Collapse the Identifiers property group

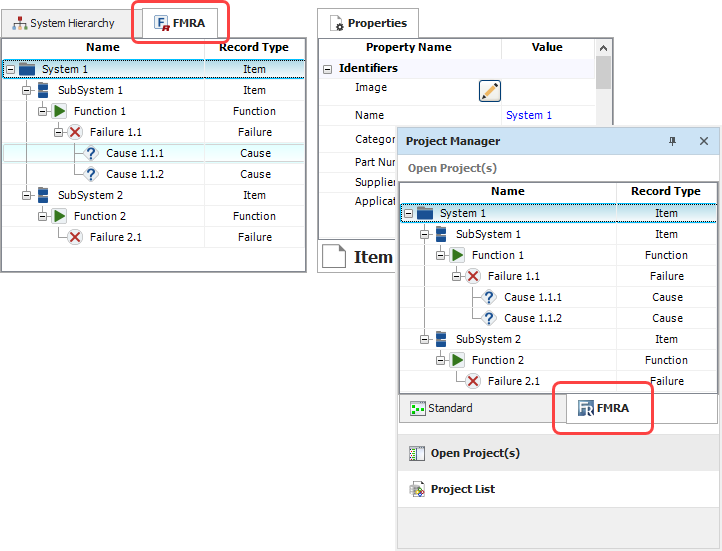[327, 69]
